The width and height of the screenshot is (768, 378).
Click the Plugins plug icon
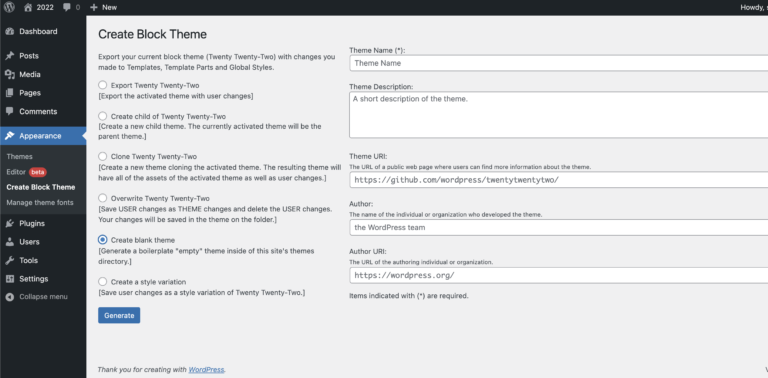click(9, 223)
